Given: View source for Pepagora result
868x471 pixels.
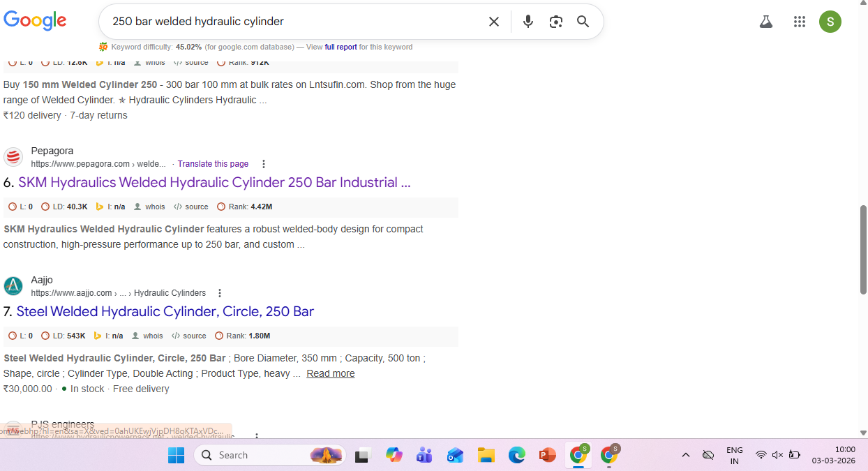Looking at the screenshot, I should (191, 207).
